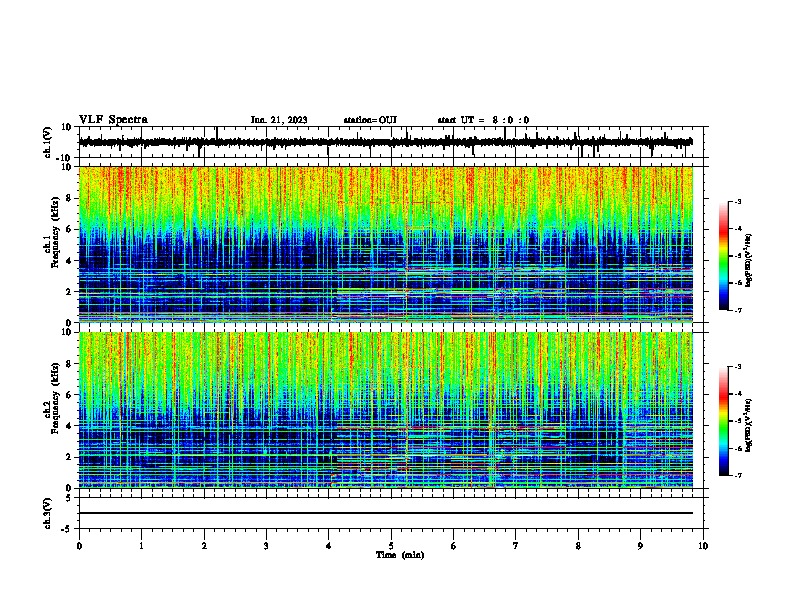The image size is (792, 612).
Task: Select the "Time (min)" axis label
Action: click(400, 555)
